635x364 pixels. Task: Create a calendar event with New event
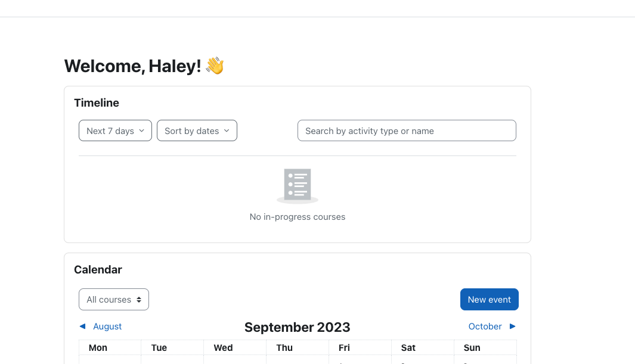(x=489, y=299)
